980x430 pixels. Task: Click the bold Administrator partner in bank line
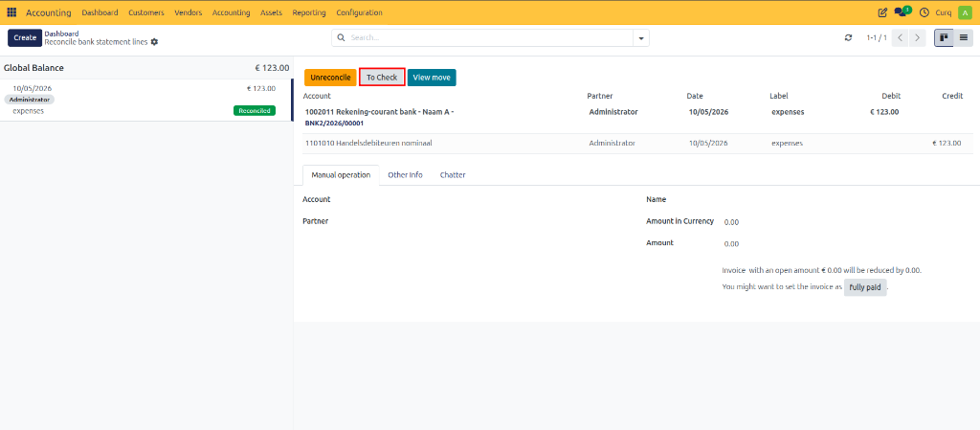[x=613, y=112]
